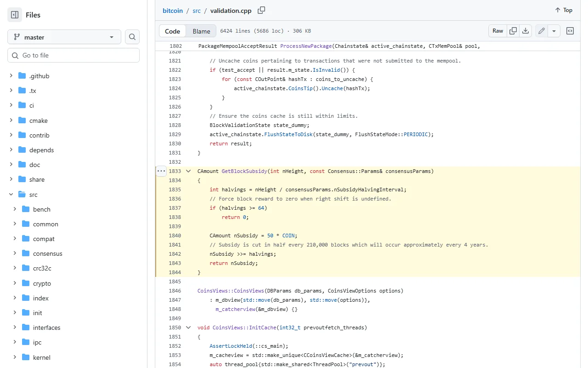Screen dimensions: 588x368
Task: Select line number 1829
Action: pyautogui.click(x=175, y=134)
